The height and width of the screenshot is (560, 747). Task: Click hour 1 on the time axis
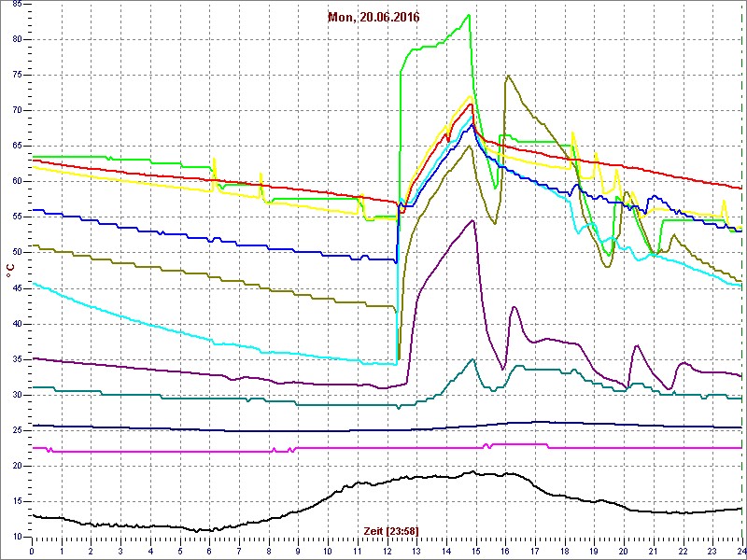[62, 551]
